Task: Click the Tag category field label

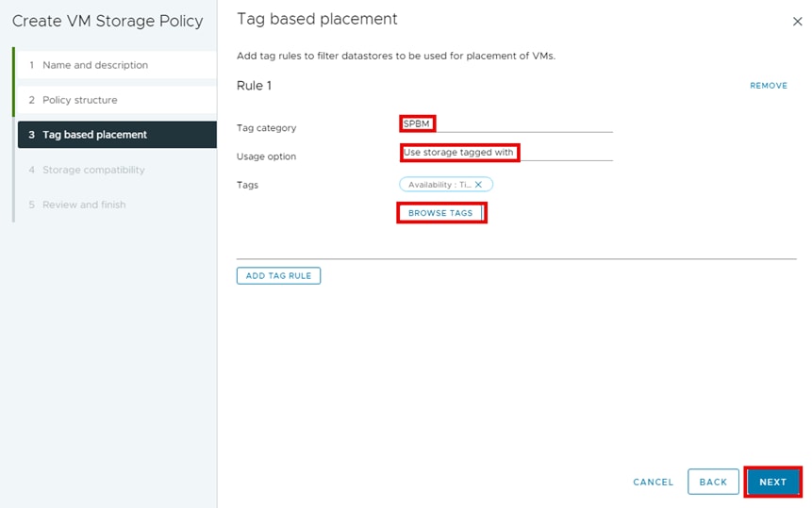Action: pyautogui.click(x=266, y=128)
